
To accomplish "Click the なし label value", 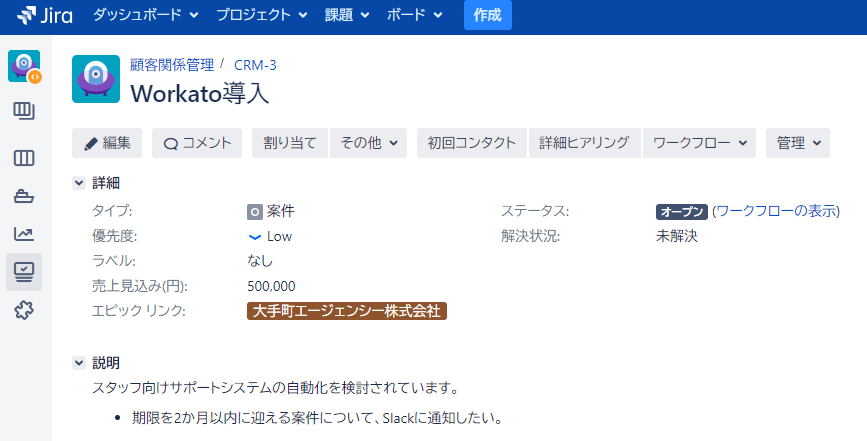I will point(260,261).
